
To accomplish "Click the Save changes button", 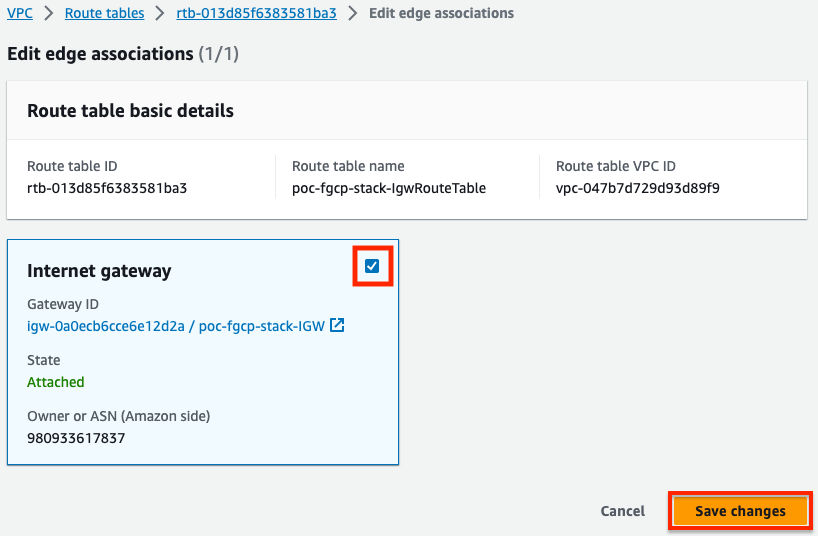I will 740,511.
